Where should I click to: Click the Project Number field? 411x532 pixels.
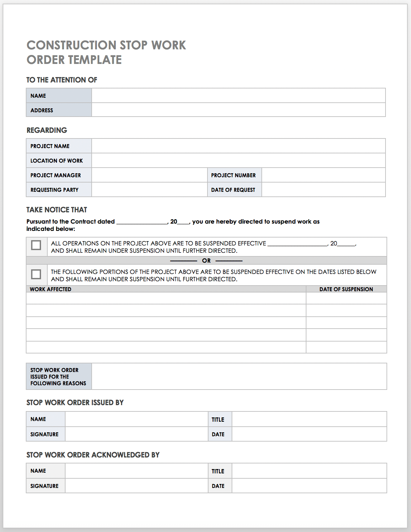click(x=323, y=175)
